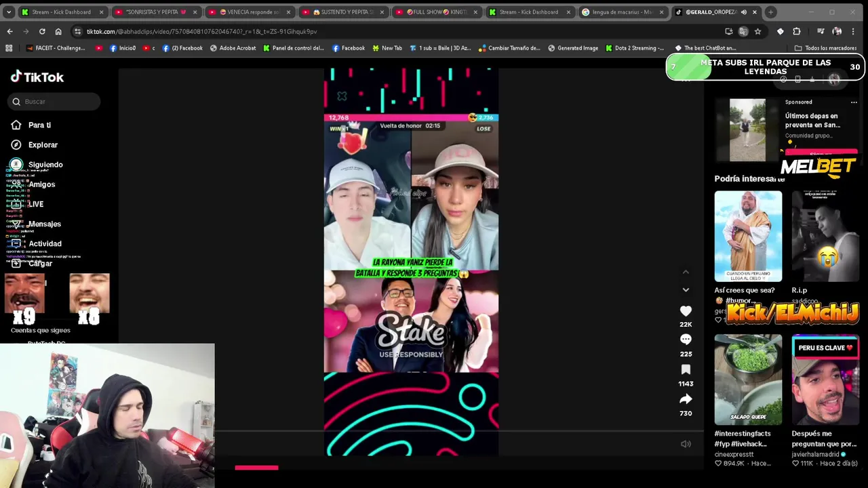Viewport: 868px width, 488px height.
Task: Open #interestingfacts video thumbnail
Action: (748, 380)
